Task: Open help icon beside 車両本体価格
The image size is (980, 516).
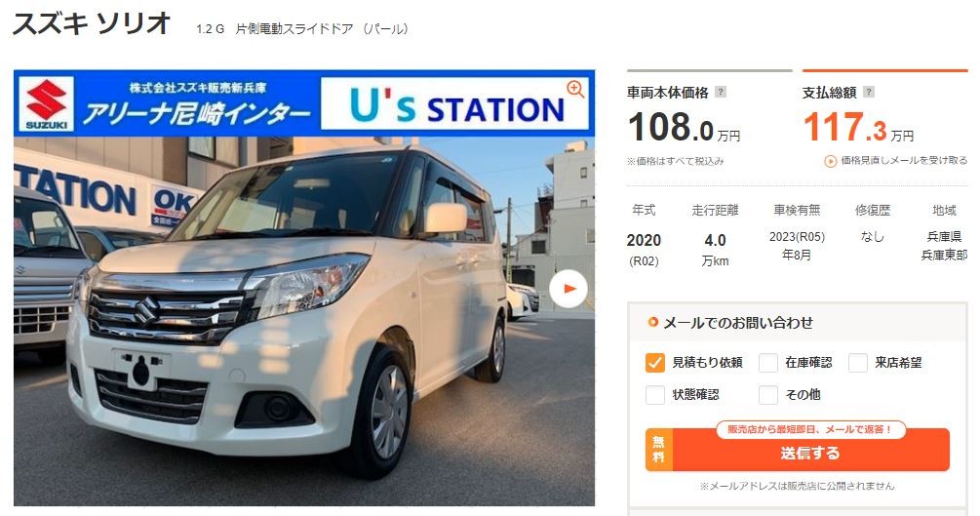Action: click(720, 92)
